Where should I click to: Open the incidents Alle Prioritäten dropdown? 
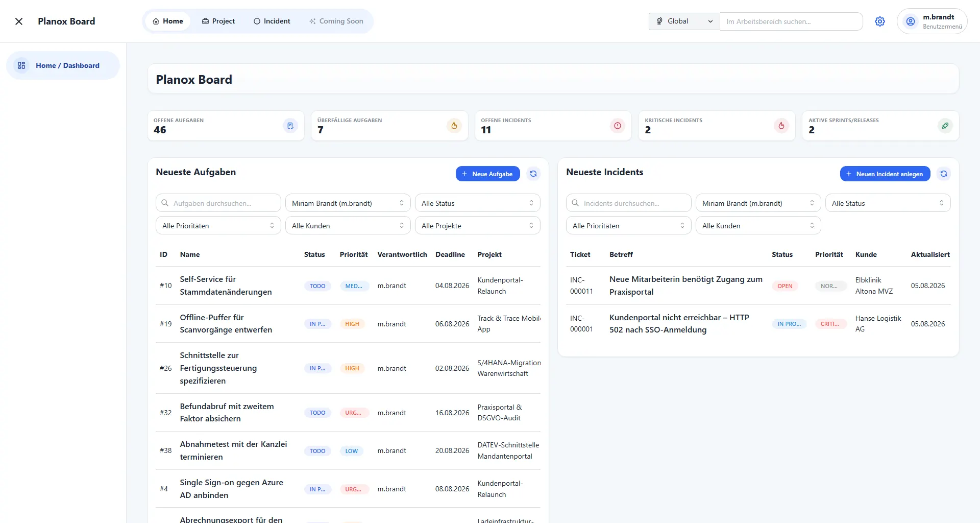629,225
